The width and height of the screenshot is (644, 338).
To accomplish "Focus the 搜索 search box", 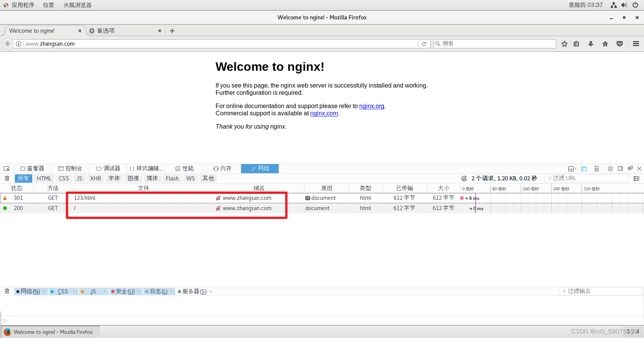I will pos(495,44).
